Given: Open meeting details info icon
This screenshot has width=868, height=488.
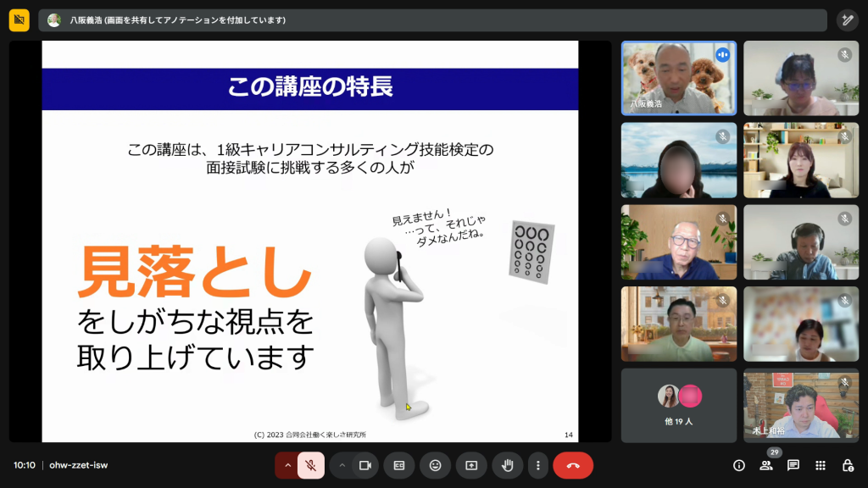Looking at the screenshot, I should coord(739,465).
